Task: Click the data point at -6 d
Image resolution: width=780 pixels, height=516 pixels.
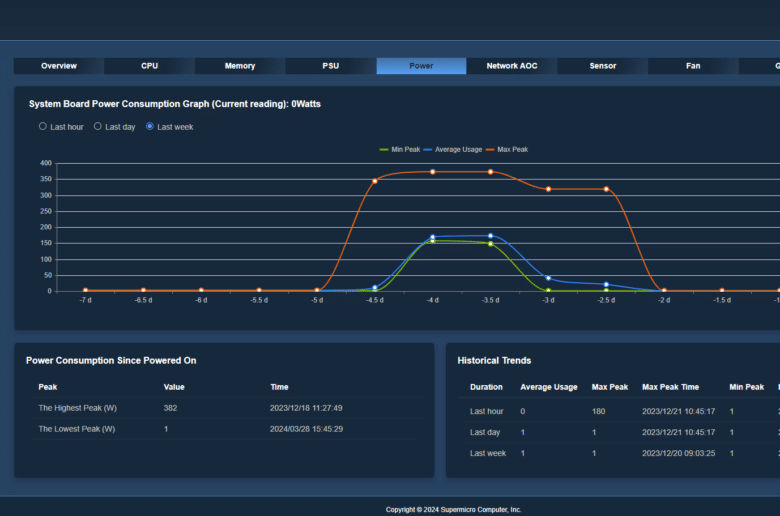Action: [201, 290]
